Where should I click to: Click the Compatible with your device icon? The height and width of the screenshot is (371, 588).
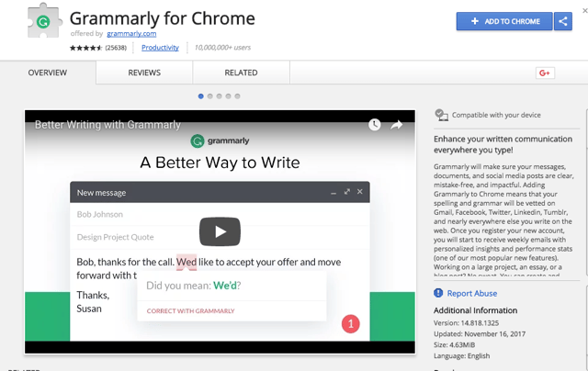(x=441, y=115)
